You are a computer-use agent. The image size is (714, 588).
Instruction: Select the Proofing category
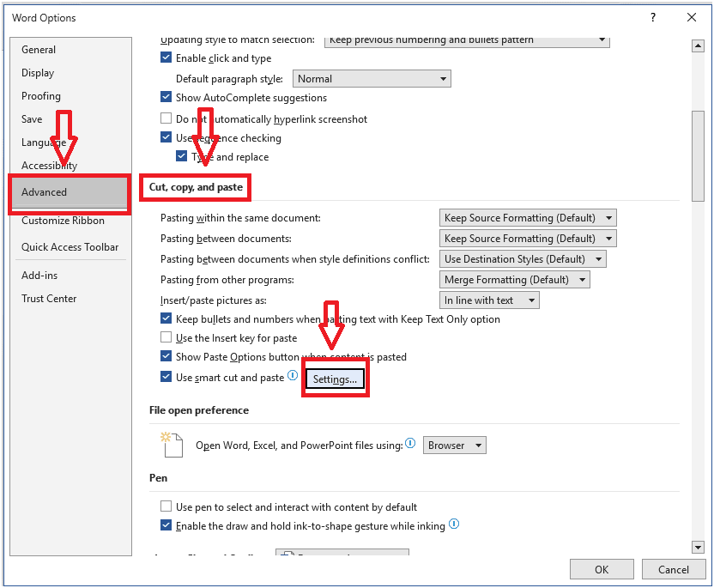[x=41, y=96]
